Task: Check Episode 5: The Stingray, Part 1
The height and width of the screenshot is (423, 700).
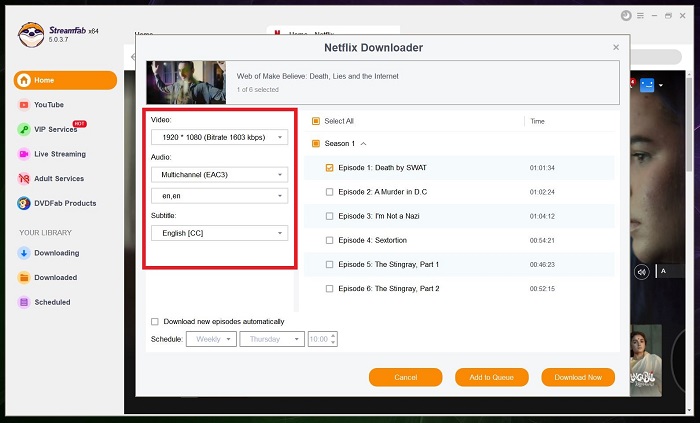Action: point(329,264)
